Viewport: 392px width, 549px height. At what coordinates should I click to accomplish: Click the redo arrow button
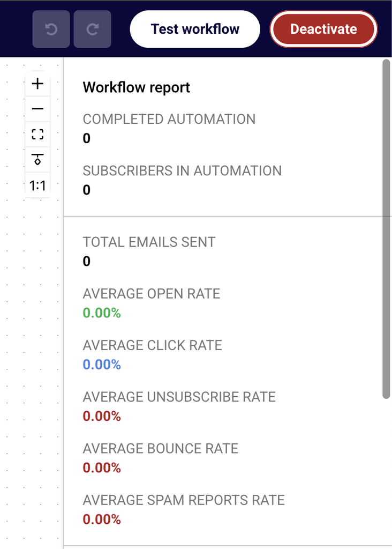click(92, 29)
